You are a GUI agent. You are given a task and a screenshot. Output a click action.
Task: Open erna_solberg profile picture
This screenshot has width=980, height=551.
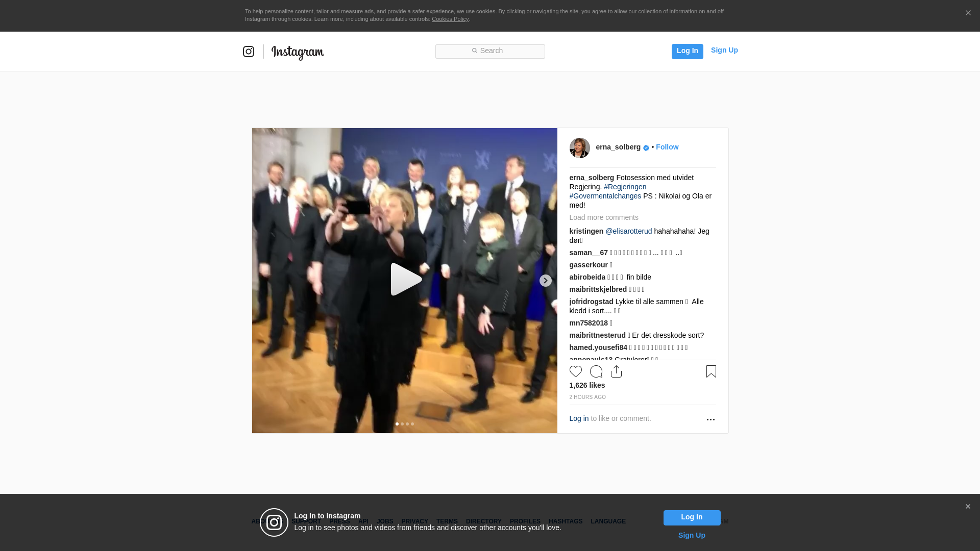tap(580, 148)
